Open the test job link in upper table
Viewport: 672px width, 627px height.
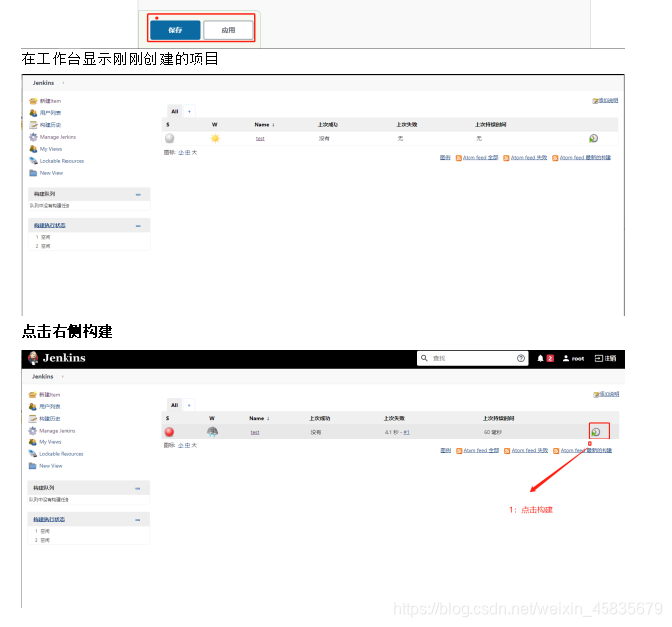[260, 138]
